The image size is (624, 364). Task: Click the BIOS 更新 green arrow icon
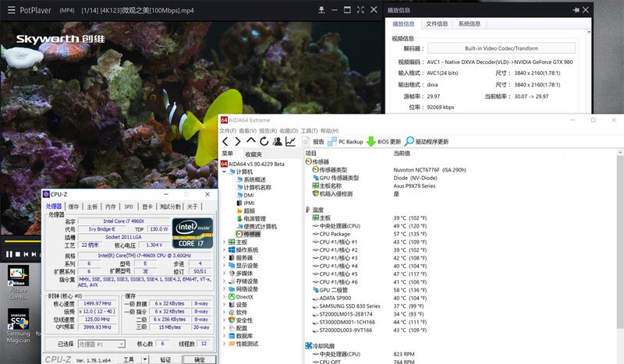[x=371, y=142]
